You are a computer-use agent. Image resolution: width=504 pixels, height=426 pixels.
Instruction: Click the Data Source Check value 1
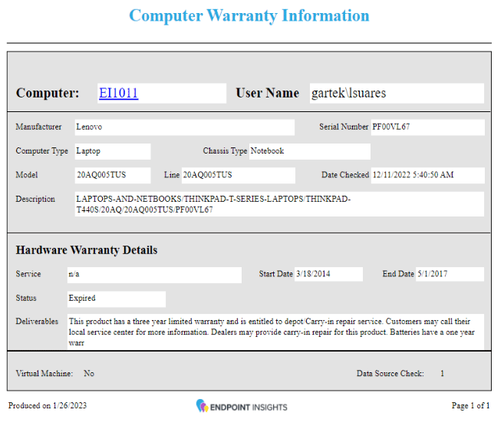443,374
